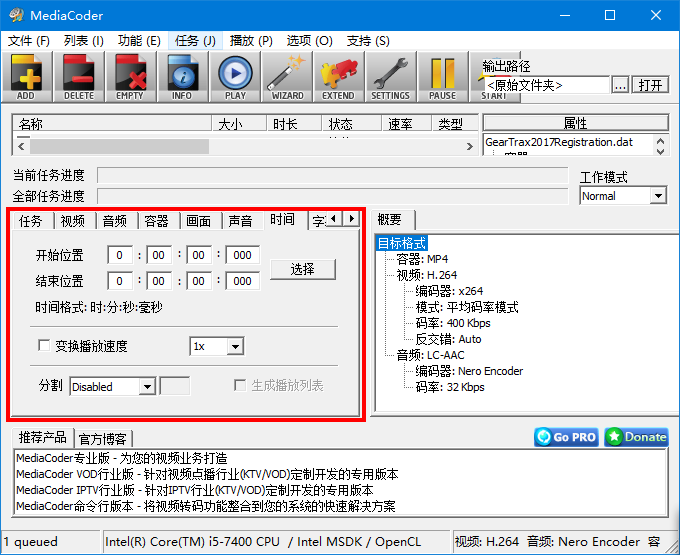Image resolution: width=680 pixels, height=555 pixels.
Task: Open the 功能 (E) menu
Action: (139, 41)
